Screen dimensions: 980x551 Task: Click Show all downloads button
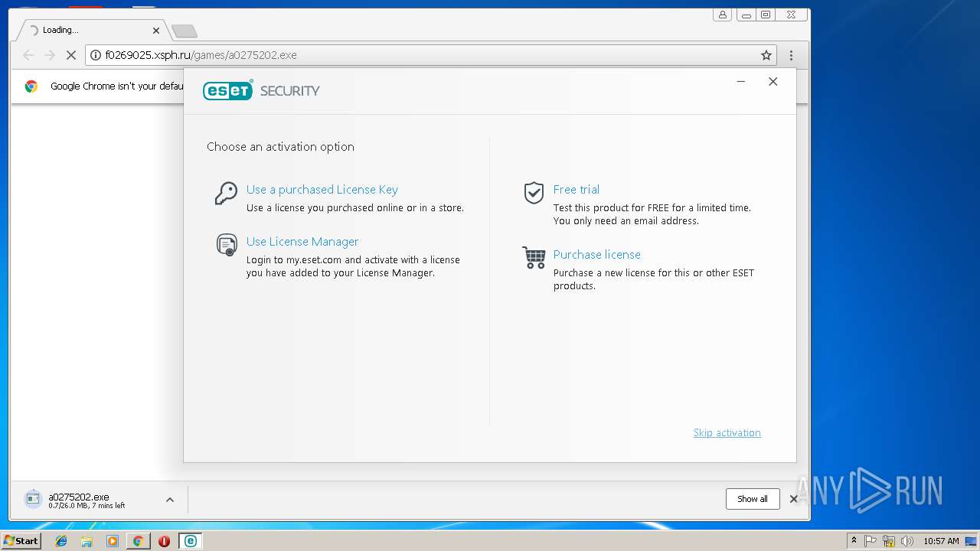[753, 499]
